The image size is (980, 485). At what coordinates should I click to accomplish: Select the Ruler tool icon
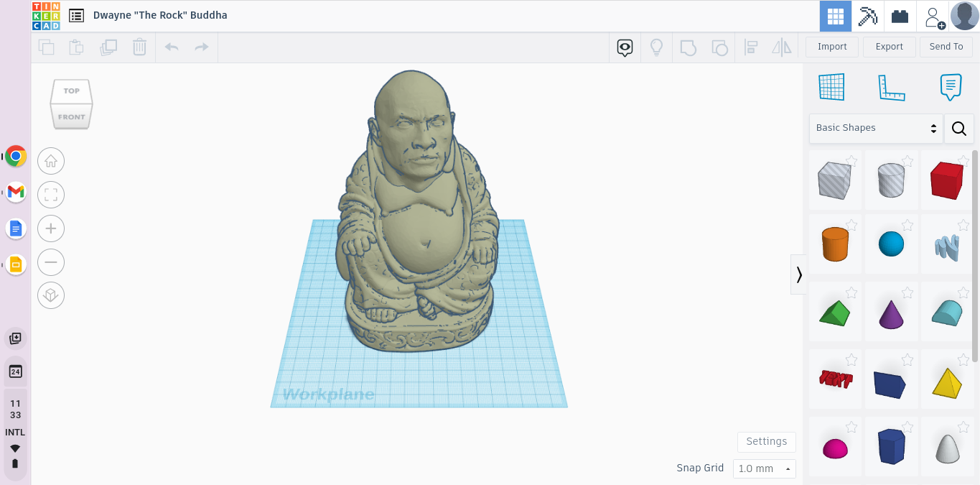pyautogui.click(x=891, y=87)
